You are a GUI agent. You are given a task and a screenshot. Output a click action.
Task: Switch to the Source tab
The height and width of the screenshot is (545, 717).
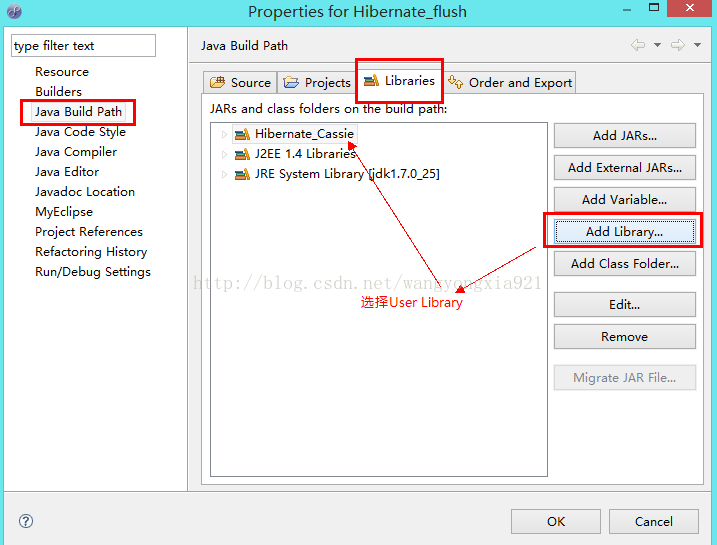240,82
